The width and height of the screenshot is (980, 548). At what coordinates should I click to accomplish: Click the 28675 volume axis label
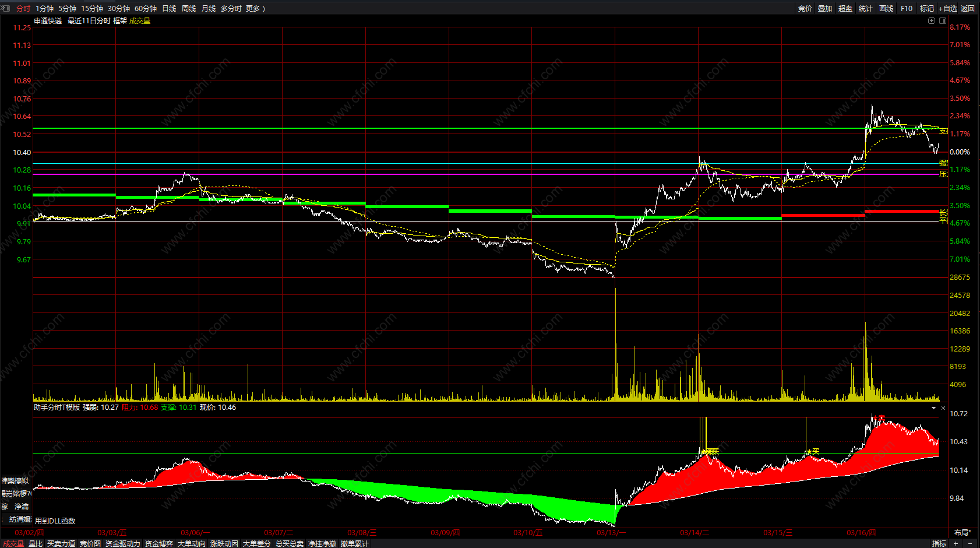click(x=960, y=277)
